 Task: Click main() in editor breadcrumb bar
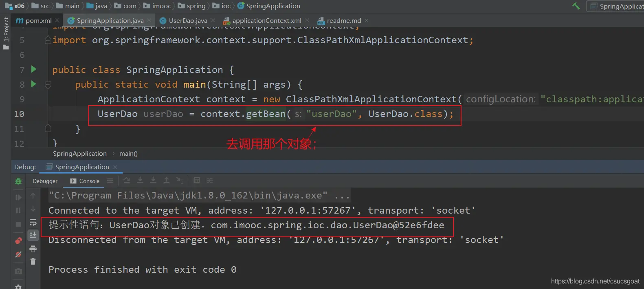pyautogui.click(x=128, y=154)
